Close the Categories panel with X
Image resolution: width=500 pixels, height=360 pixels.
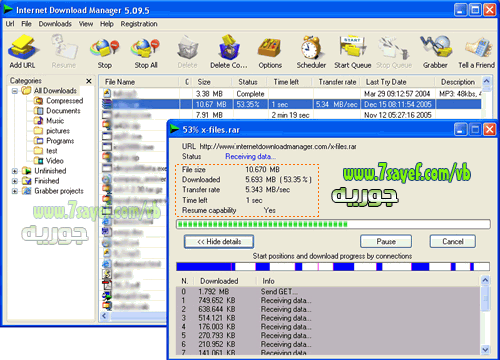[89, 81]
